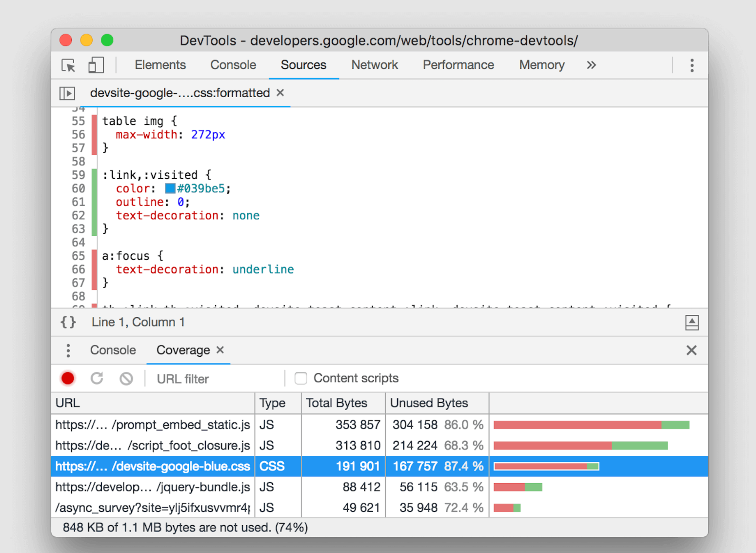Click the red record coverage button
Image resolution: width=756 pixels, height=553 pixels.
coord(68,378)
